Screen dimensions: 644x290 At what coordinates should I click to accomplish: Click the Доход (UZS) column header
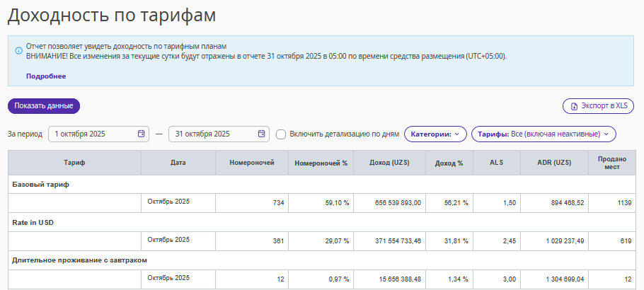click(x=389, y=163)
